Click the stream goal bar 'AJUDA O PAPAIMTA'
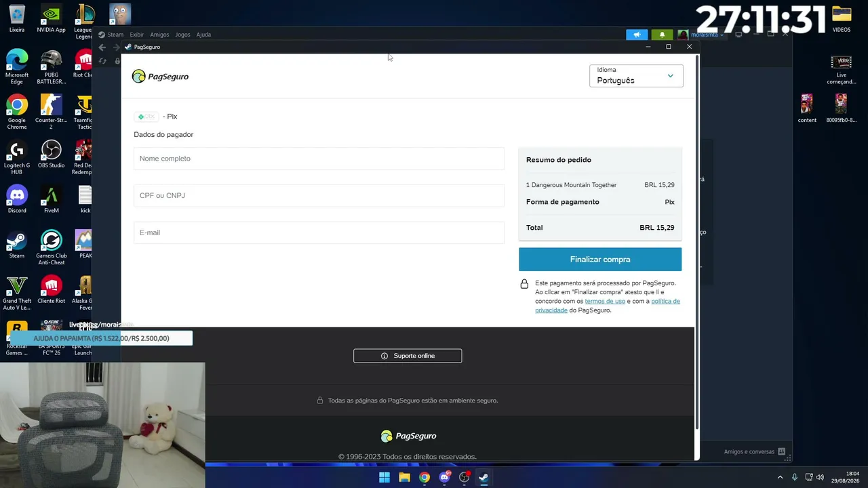 tap(101, 338)
